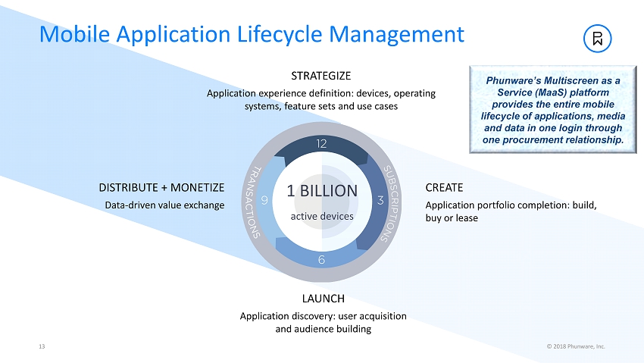
Task: Click the CREATE heading
Action: coord(444,187)
